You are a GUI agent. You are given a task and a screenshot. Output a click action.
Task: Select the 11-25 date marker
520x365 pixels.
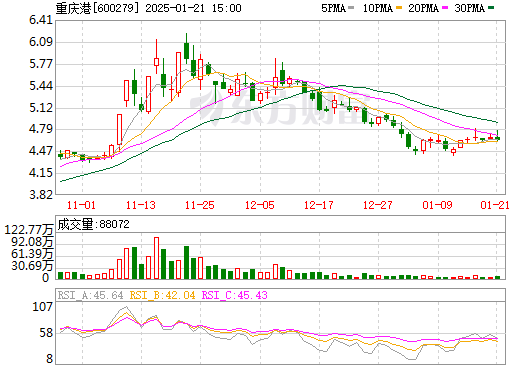pos(200,205)
